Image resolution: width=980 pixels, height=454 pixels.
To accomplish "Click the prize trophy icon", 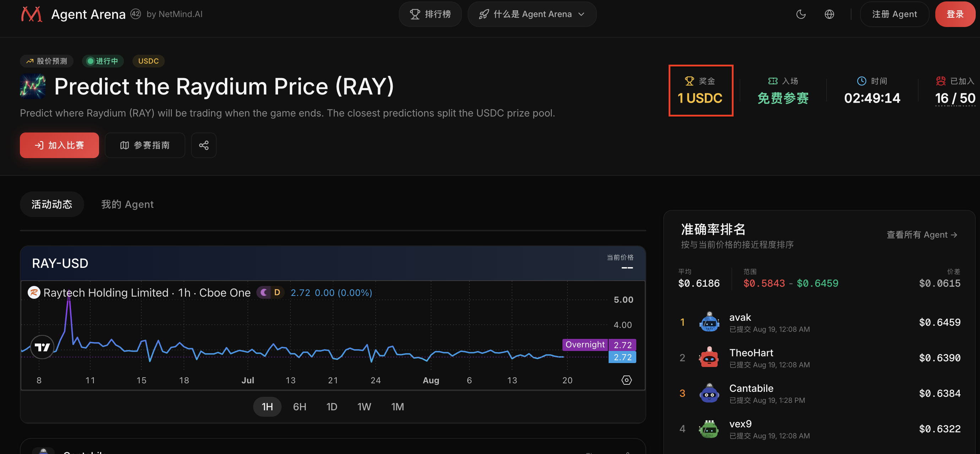I will (689, 81).
